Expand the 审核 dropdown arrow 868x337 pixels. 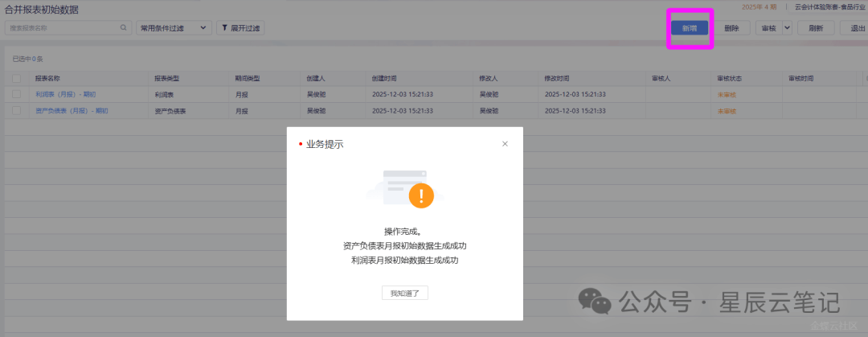coord(787,28)
